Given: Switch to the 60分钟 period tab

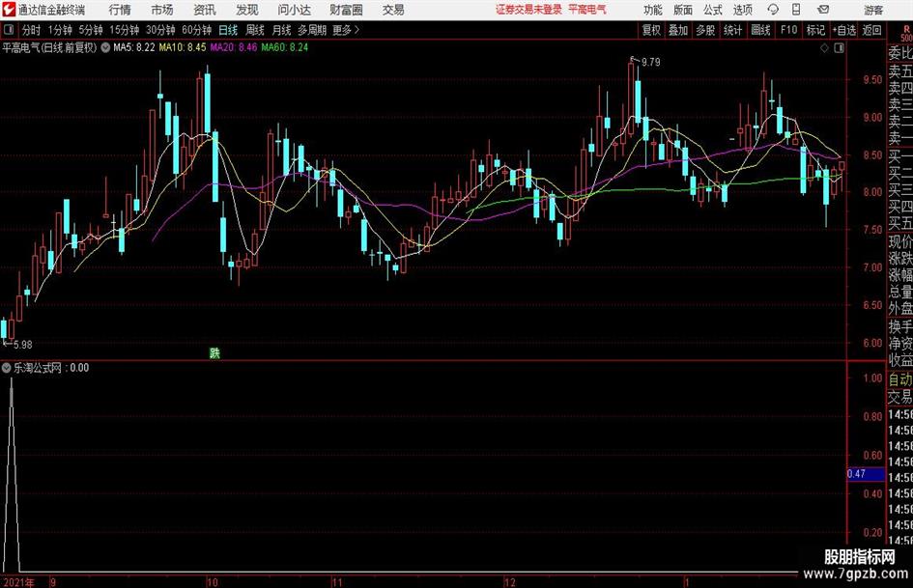Looking at the screenshot, I should 197,30.
